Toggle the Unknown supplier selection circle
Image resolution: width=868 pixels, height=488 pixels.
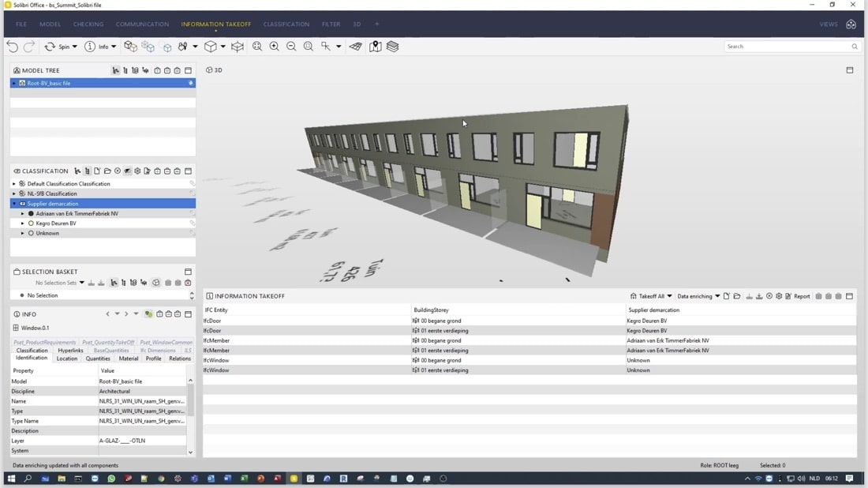[32, 233]
